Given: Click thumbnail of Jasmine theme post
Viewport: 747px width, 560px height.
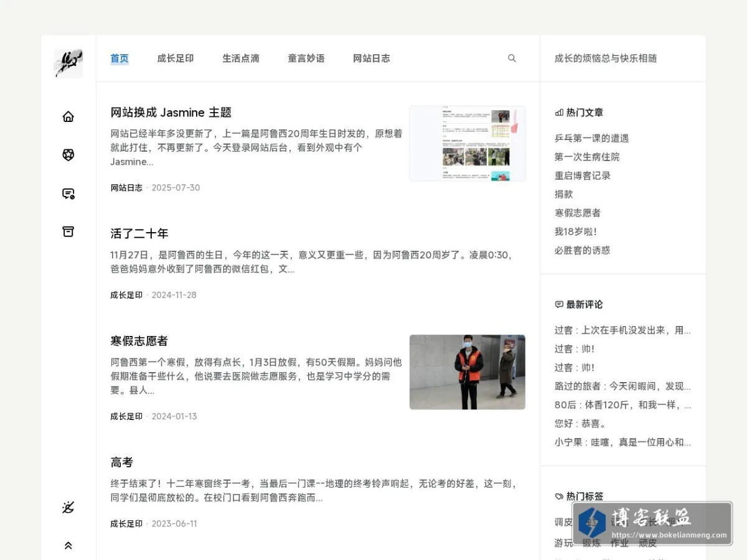Looking at the screenshot, I should tap(467, 143).
